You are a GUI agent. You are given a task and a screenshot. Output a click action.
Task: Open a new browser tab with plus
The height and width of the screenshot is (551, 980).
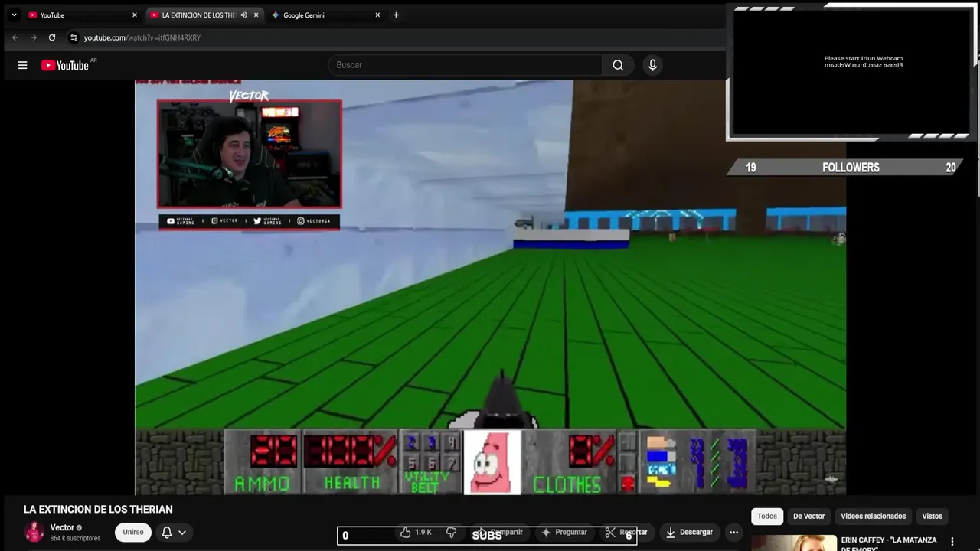(396, 15)
